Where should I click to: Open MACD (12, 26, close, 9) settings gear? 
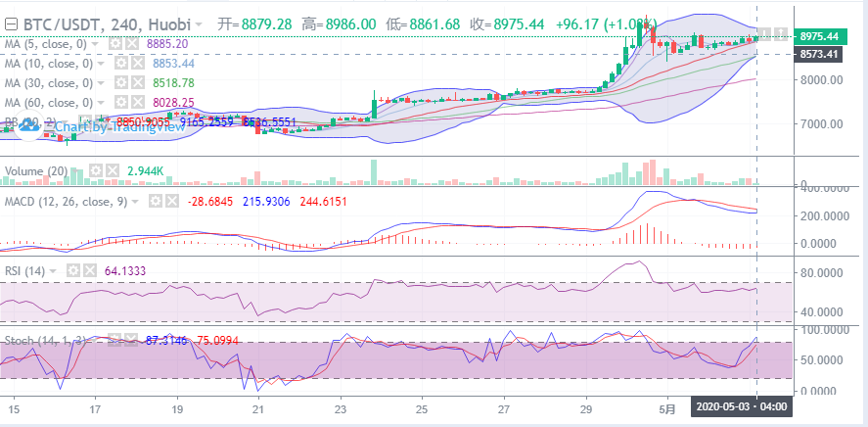pos(156,202)
